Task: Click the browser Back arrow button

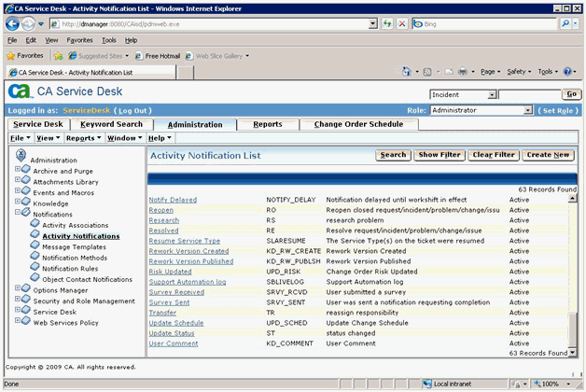Action: pyautogui.click(x=12, y=24)
